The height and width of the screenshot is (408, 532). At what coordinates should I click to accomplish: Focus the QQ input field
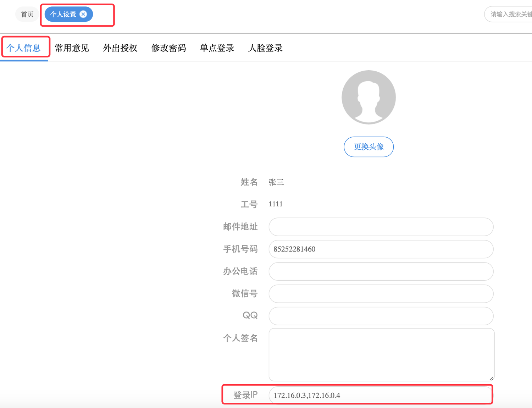click(x=381, y=316)
